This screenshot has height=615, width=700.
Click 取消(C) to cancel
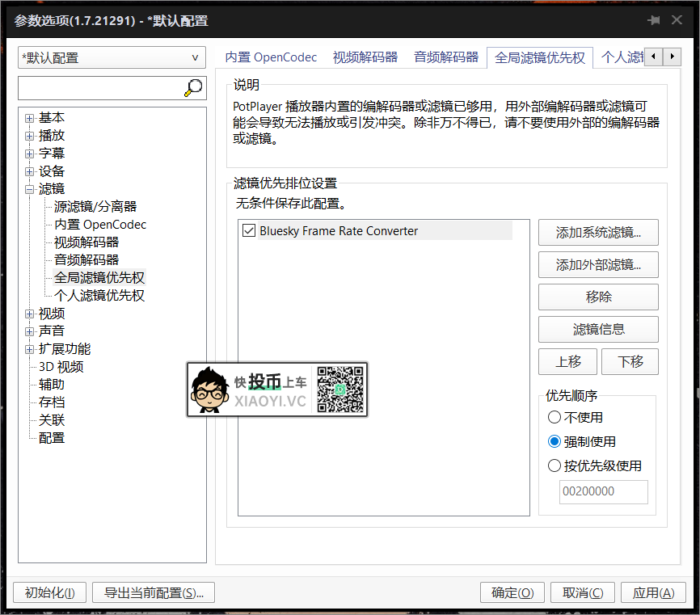click(x=583, y=592)
